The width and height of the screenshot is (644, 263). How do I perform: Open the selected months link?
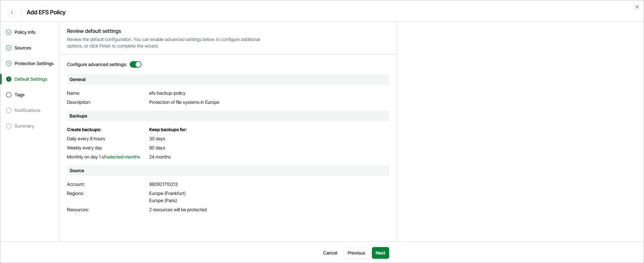coord(123,157)
